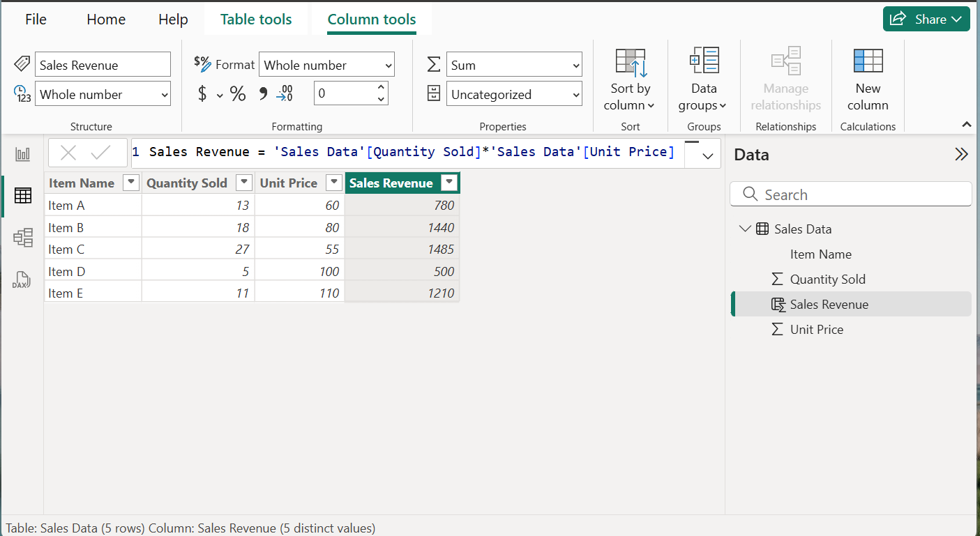Collapse the Sales Data table tree

click(745, 229)
